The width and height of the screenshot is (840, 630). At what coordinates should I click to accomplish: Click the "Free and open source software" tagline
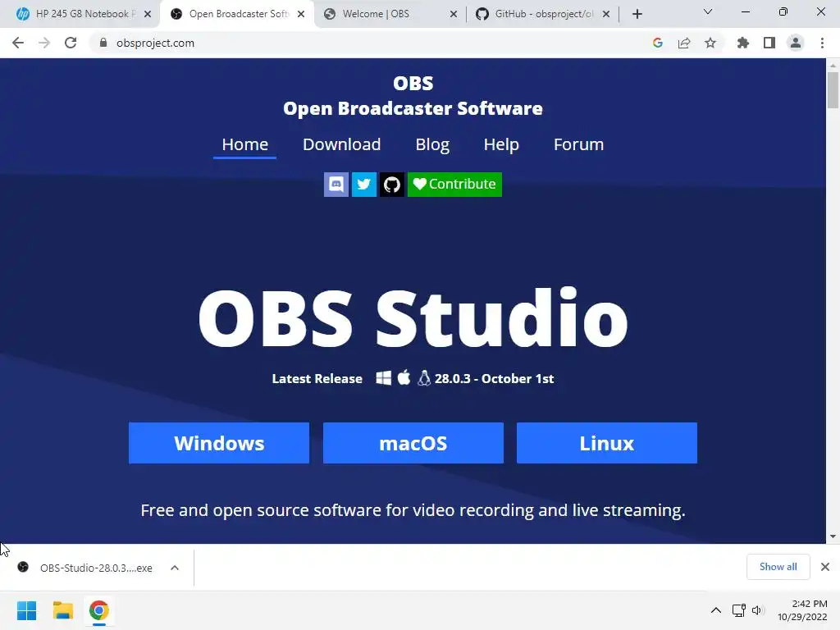point(413,510)
